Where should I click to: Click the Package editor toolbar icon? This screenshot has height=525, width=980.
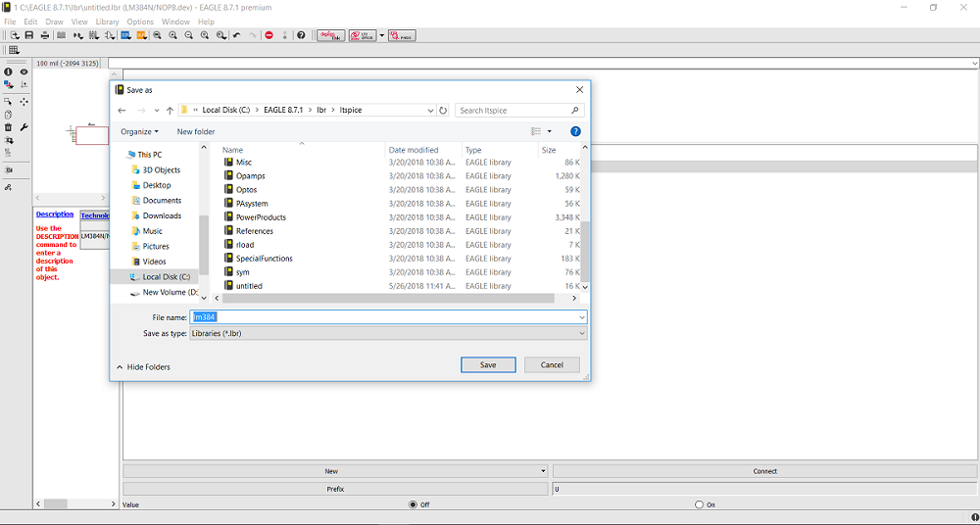pyautogui.click(x=94, y=35)
